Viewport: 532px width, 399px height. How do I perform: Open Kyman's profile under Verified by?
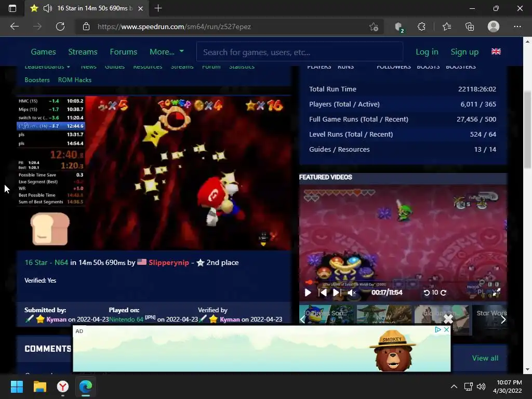tap(230, 320)
